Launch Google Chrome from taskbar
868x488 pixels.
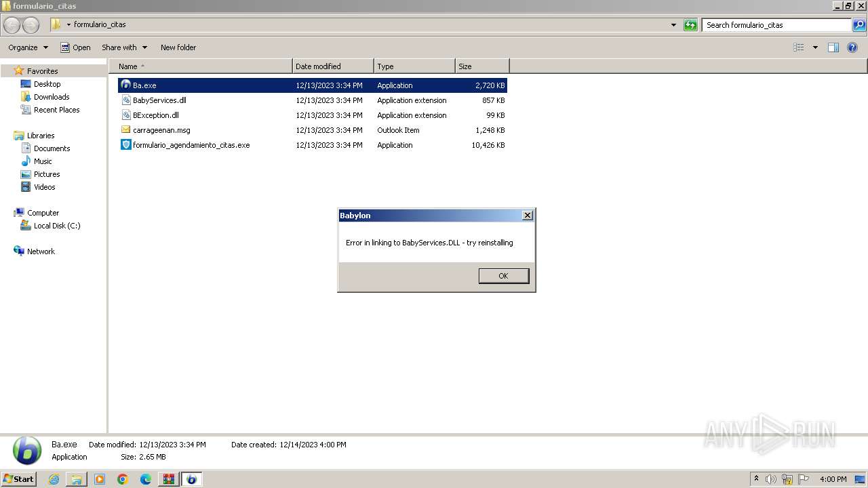coord(123,479)
